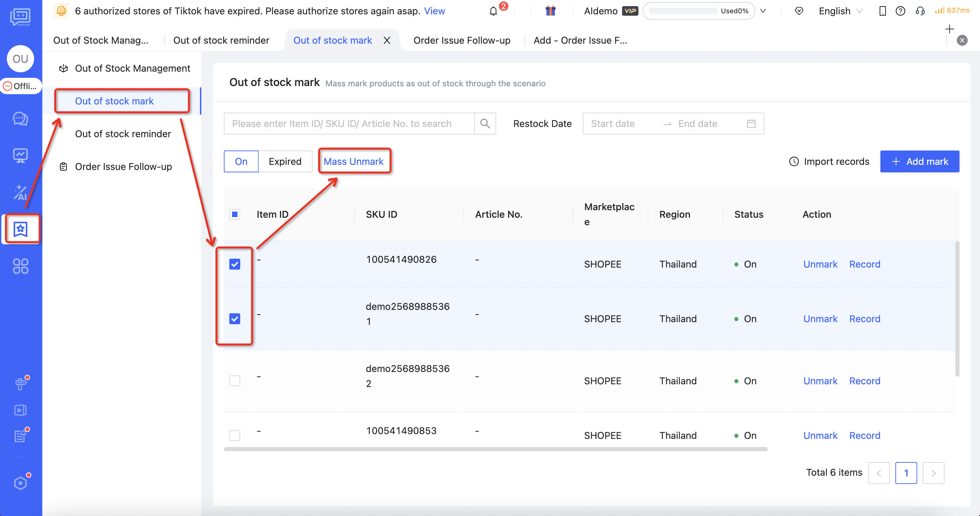Open the analytics presentation sidebar icon
The height and width of the screenshot is (516, 980).
click(x=20, y=156)
